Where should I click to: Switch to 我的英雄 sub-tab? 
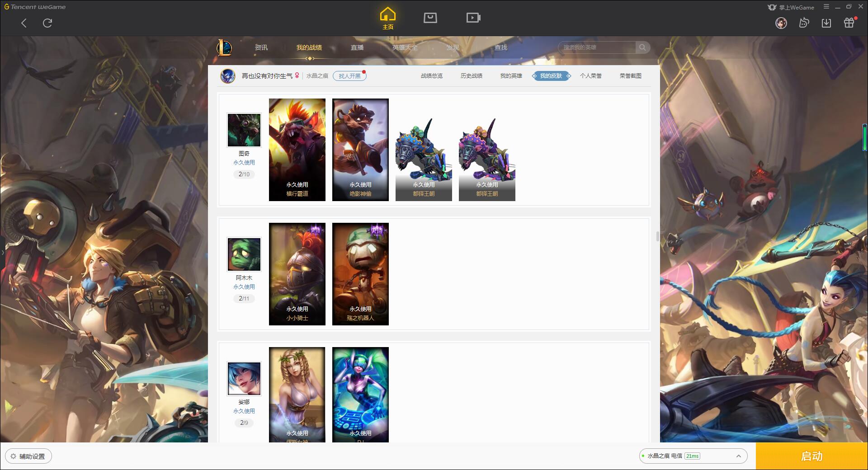[511, 76]
